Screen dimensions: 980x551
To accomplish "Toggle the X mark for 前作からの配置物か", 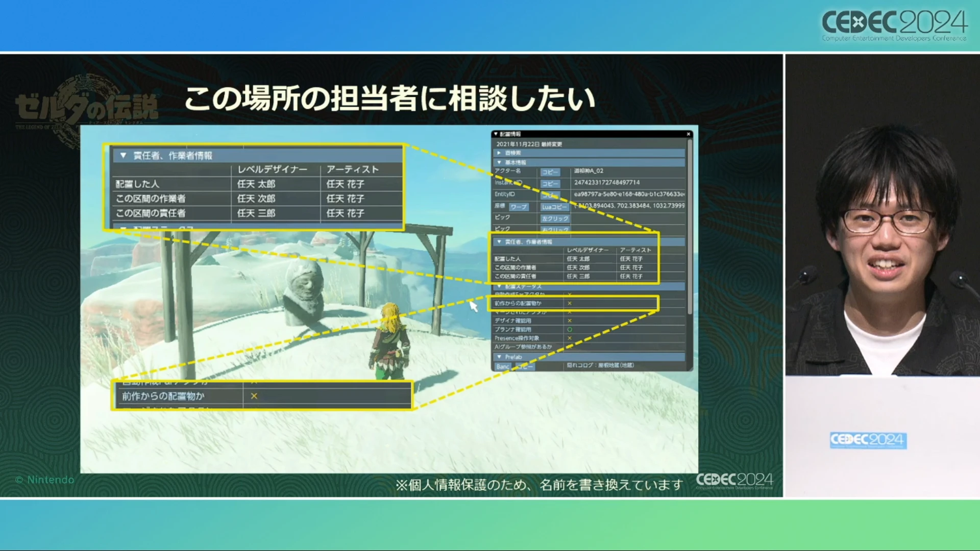I will coord(570,304).
